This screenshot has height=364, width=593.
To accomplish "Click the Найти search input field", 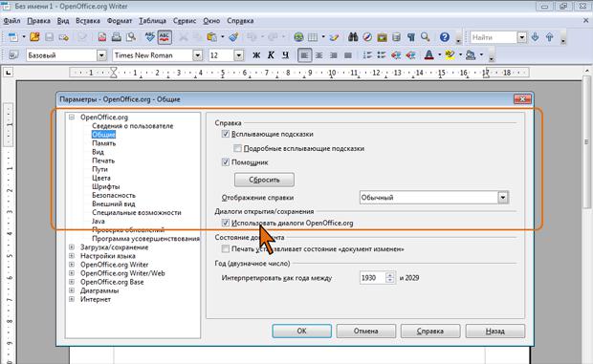I will point(494,37).
